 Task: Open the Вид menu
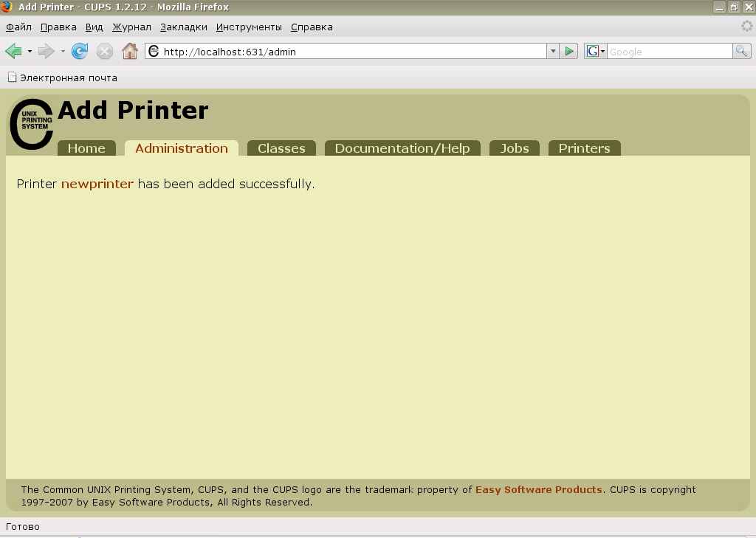click(x=94, y=27)
